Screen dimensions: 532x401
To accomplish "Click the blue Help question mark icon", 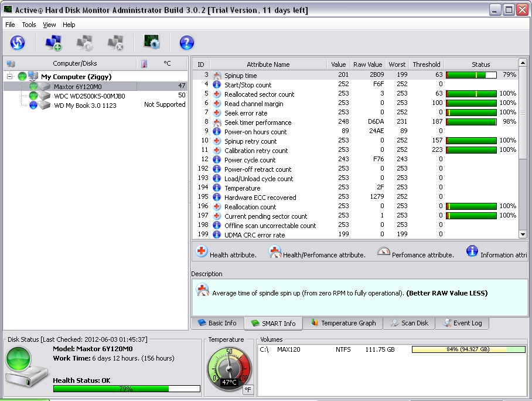I will [186, 43].
